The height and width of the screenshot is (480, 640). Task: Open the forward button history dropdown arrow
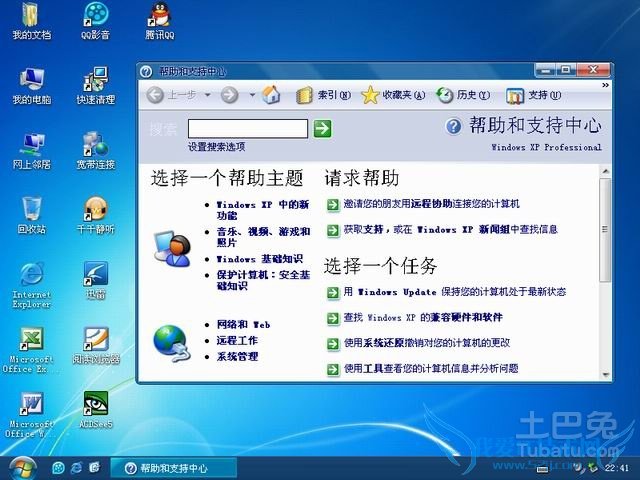[252, 95]
